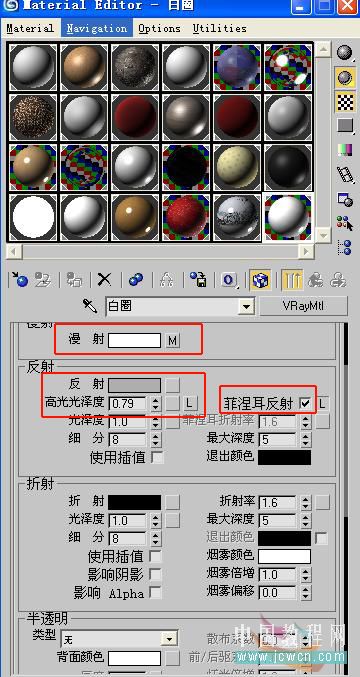Enable 使用插值 checkbox in 反射 group
This screenshot has height=677, width=360.
point(157,457)
